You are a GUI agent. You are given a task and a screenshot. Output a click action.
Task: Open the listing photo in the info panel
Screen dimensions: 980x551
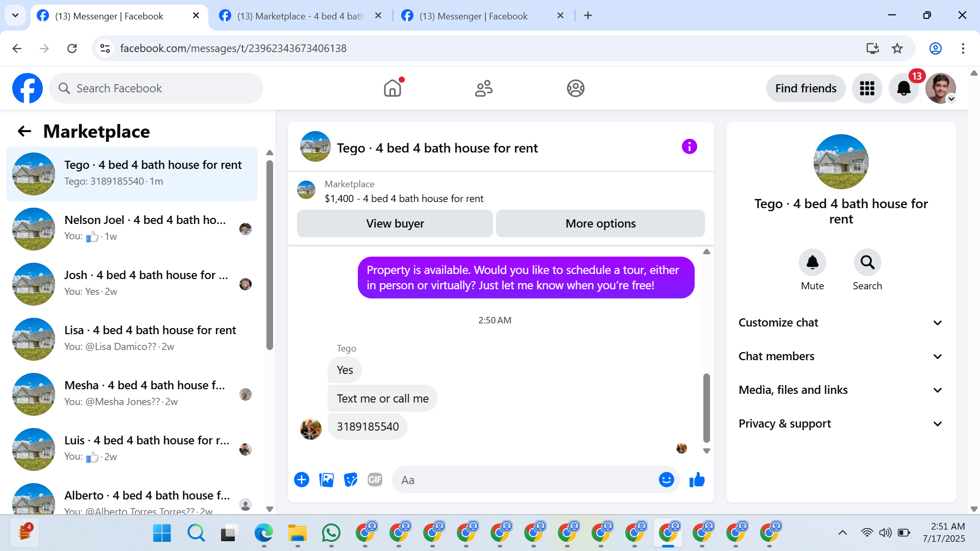coord(841,161)
